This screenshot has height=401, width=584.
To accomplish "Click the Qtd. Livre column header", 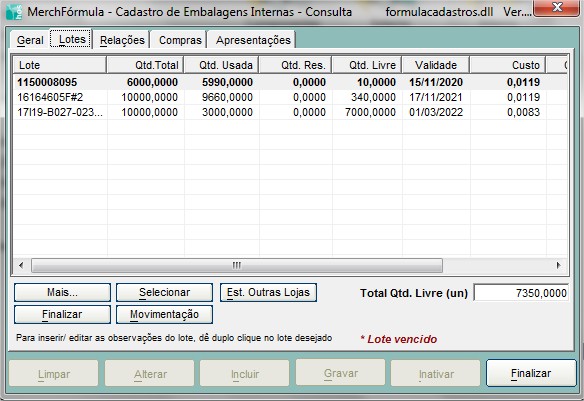I will pos(367,65).
